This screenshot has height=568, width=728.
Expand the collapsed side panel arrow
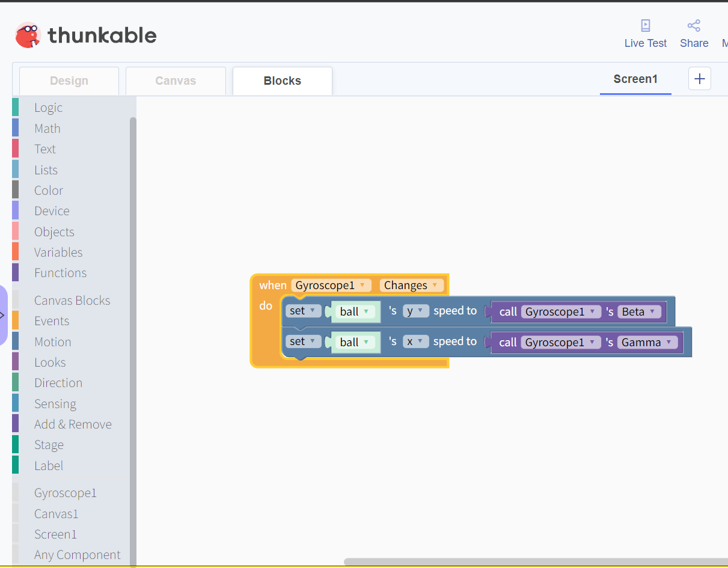coord(2,316)
